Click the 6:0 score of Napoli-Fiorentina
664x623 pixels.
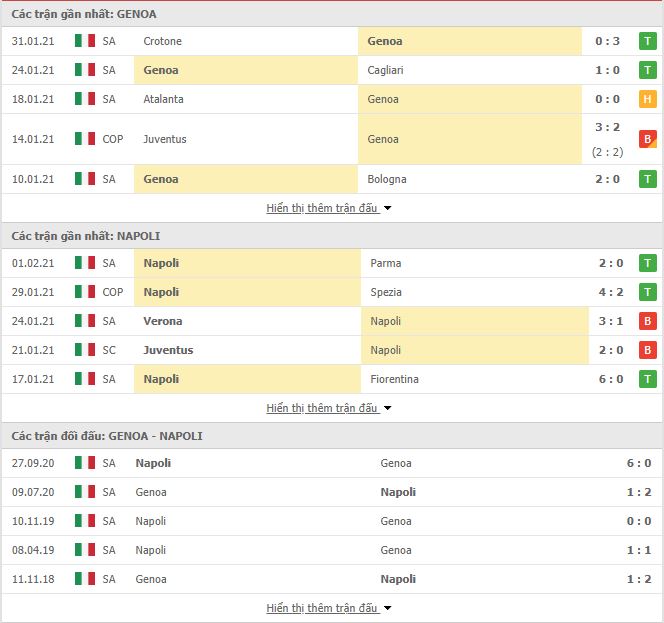[x=611, y=379]
